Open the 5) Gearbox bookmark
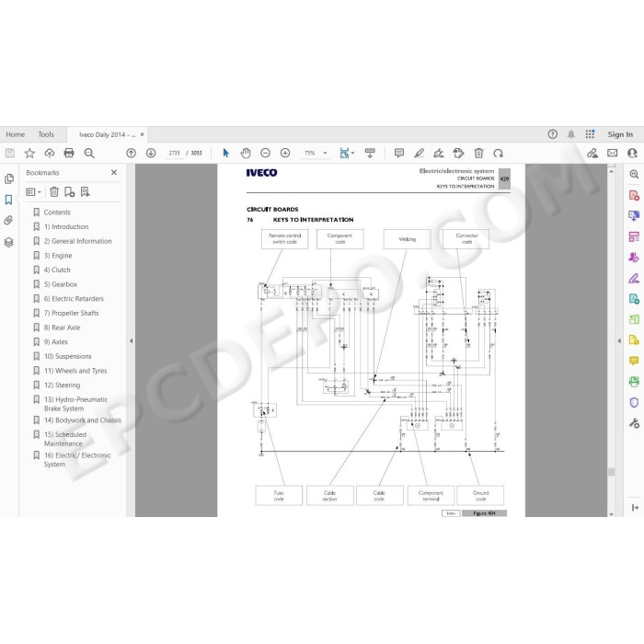644x644 pixels. point(61,284)
